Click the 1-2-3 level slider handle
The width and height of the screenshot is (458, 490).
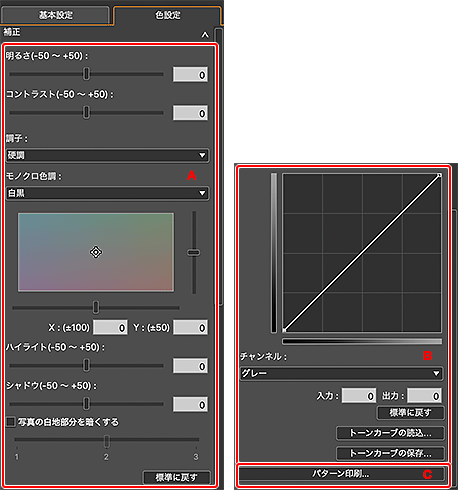107,441
